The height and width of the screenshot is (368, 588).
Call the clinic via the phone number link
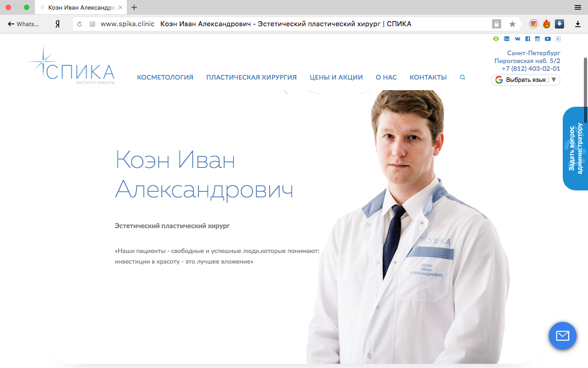(x=531, y=68)
